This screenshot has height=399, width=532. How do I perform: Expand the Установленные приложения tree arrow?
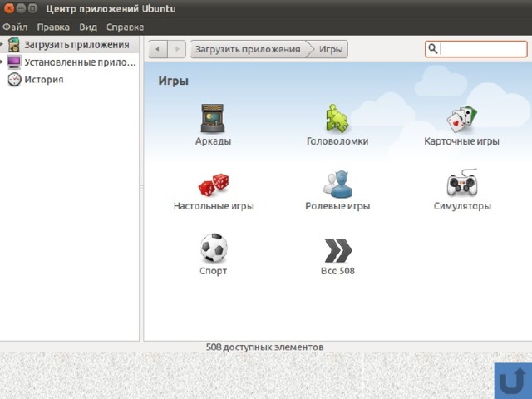click(x=2, y=62)
